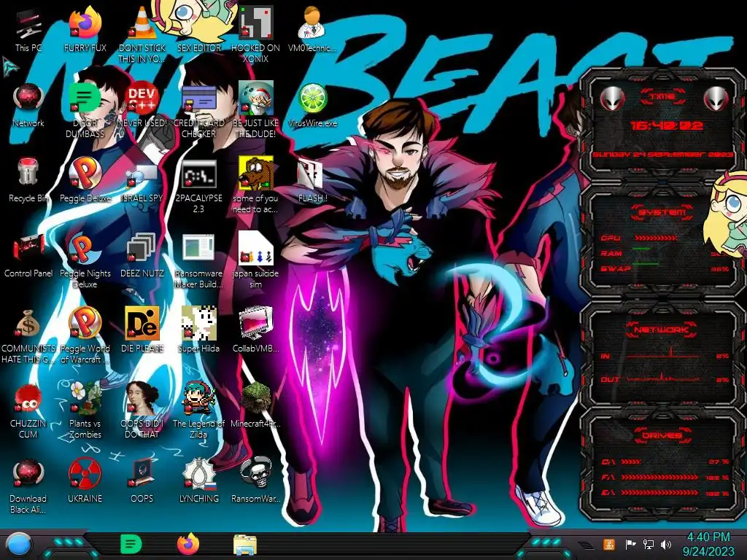This screenshot has height=560, width=747.
Task: Open CREDIT CARD CHECKER shortcut
Action: 198,111
